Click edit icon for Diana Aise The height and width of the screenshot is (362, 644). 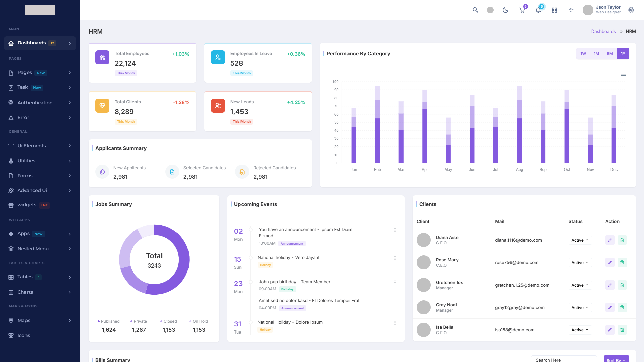coord(610,240)
